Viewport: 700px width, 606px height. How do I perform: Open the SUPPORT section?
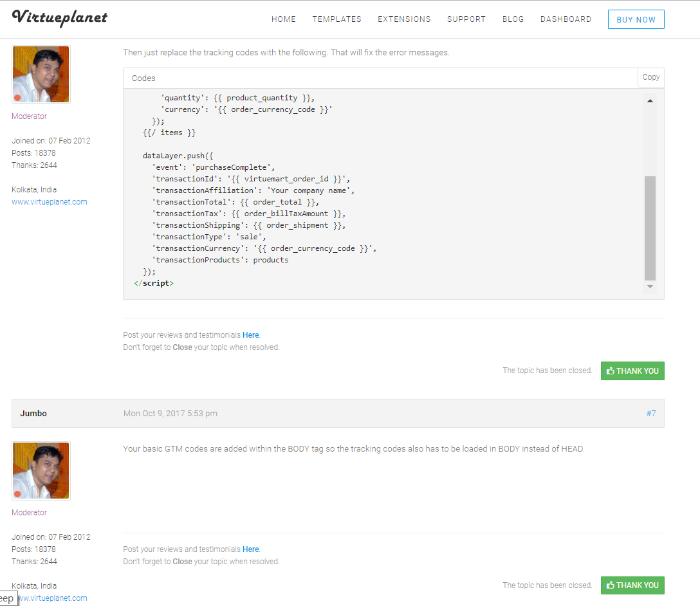coord(466,19)
